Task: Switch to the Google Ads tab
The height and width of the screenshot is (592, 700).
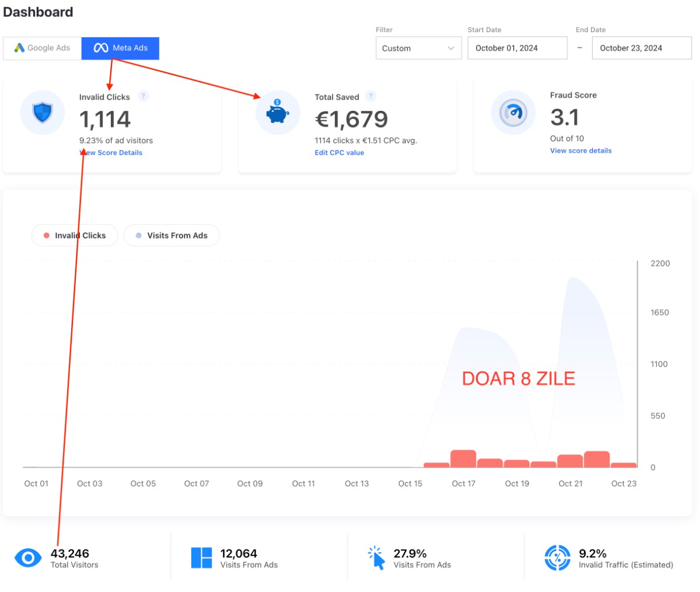Action: click(x=42, y=48)
